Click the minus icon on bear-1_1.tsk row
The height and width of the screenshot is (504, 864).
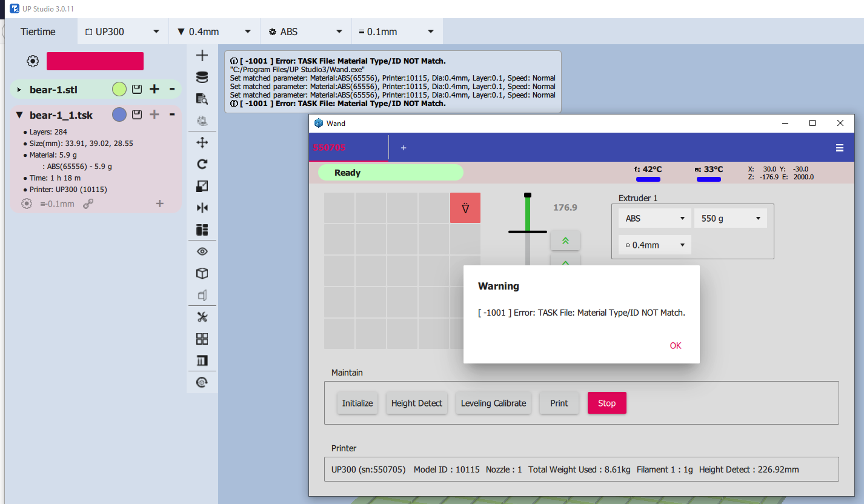point(172,114)
